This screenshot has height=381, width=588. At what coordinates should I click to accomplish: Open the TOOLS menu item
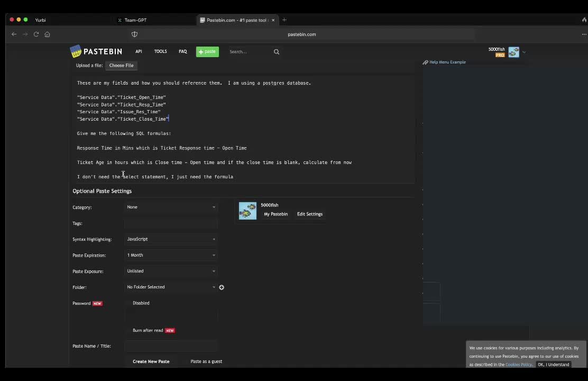click(160, 52)
